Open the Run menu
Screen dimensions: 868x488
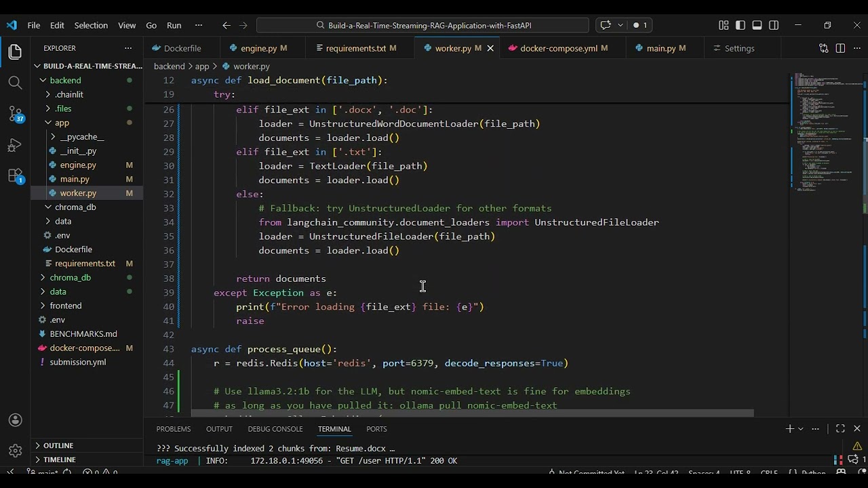[x=174, y=25]
